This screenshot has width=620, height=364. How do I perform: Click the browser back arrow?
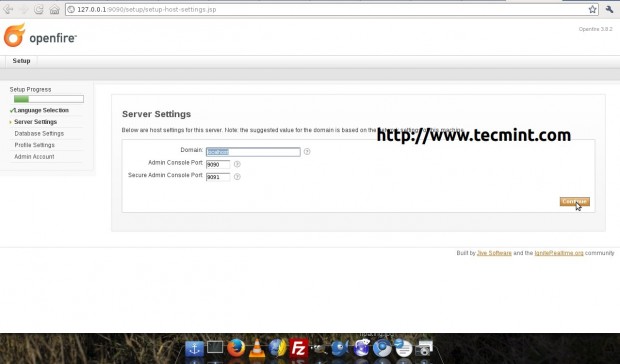coord(8,9)
